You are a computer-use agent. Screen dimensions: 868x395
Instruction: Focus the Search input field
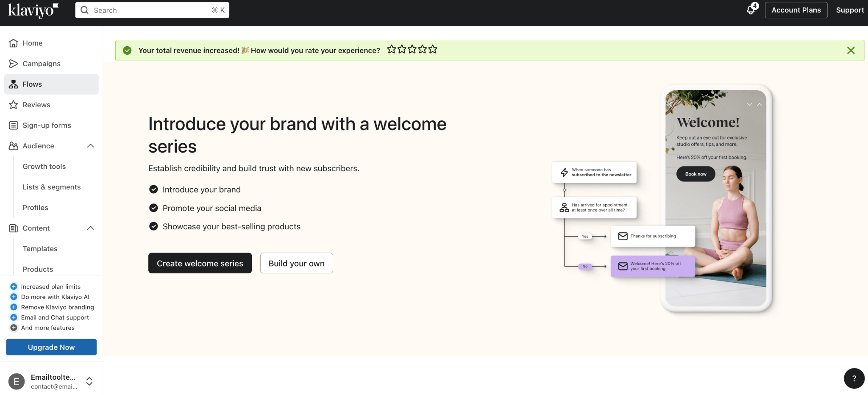152,10
